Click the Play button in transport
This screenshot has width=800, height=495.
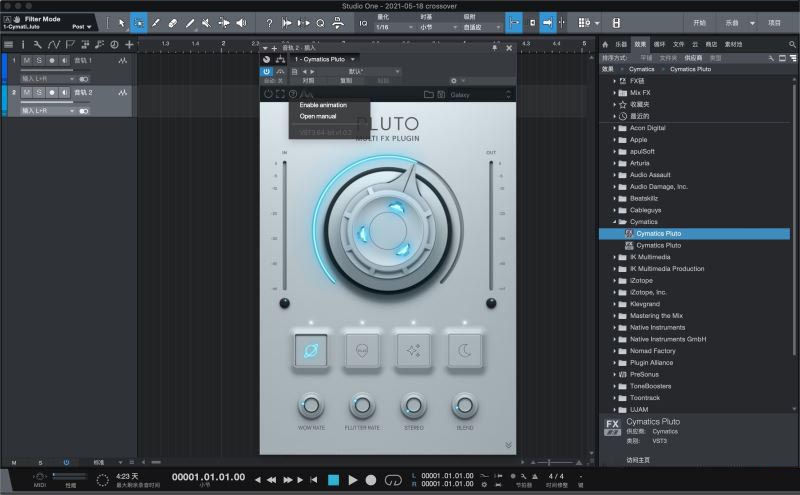[353, 480]
